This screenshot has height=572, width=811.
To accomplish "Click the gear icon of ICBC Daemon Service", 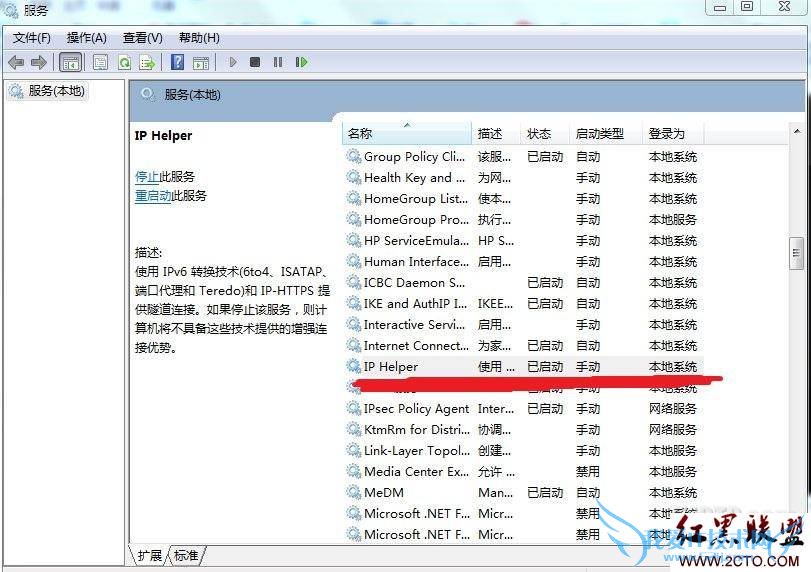I will [x=354, y=282].
